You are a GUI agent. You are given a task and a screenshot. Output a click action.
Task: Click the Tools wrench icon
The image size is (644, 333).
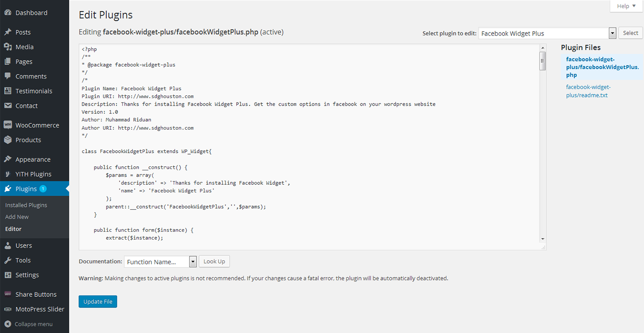tap(8, 260)
